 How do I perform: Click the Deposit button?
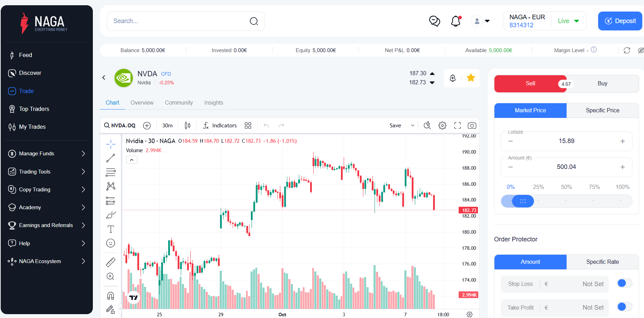tap(620, 21)
